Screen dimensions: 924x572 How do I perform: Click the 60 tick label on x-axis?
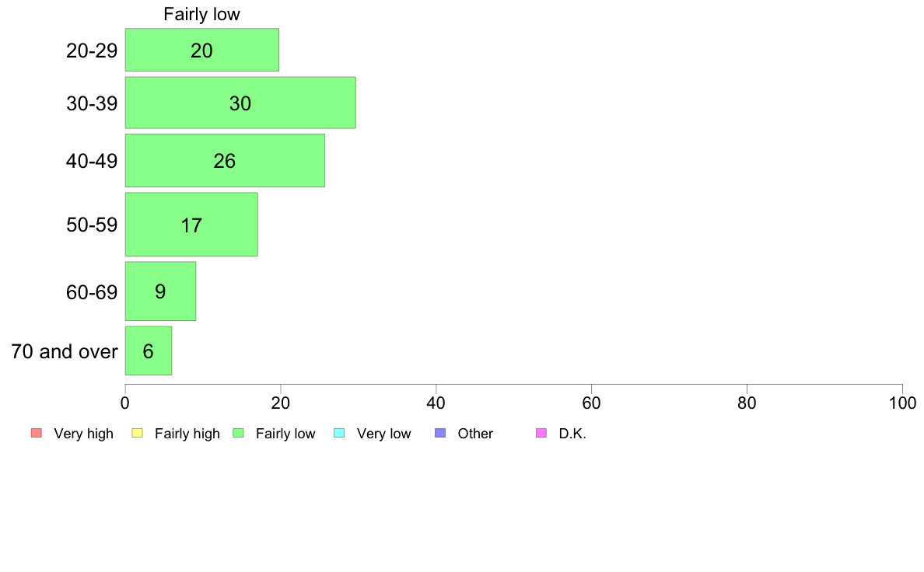591,403
